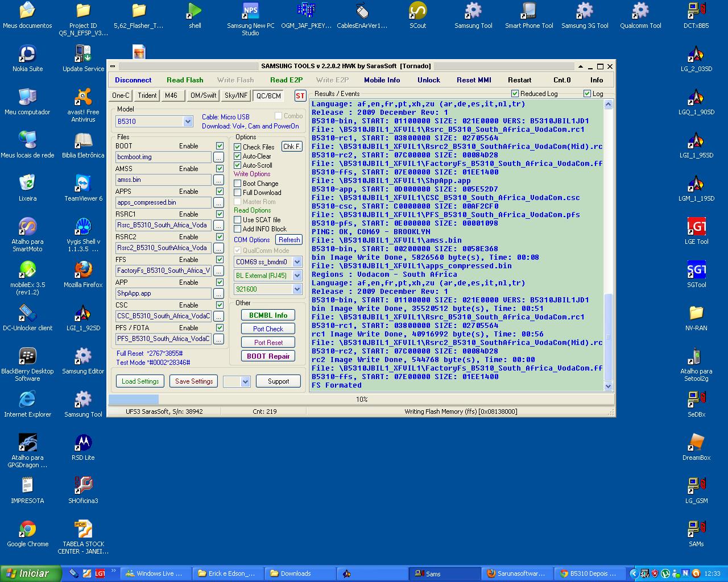The image size is (728, 582).
Task: Switch to the Trident tab
Action: [x=147, y=95]
